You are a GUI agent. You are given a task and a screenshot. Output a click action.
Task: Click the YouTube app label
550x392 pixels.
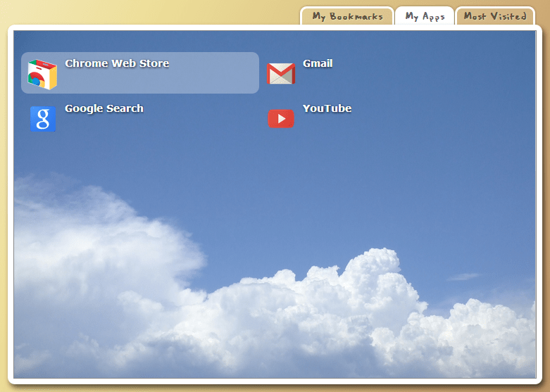tap(327, 108)
